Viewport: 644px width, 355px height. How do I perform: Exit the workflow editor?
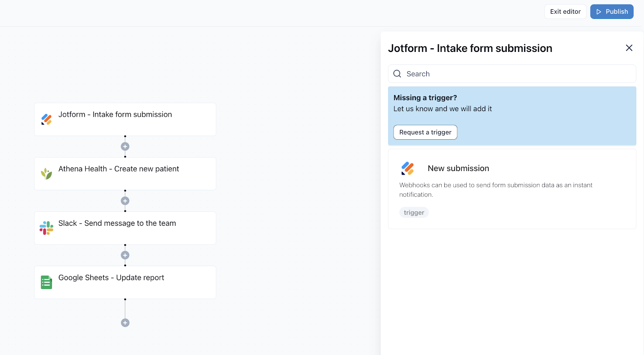pyautogui.click(x=565, y=12)
